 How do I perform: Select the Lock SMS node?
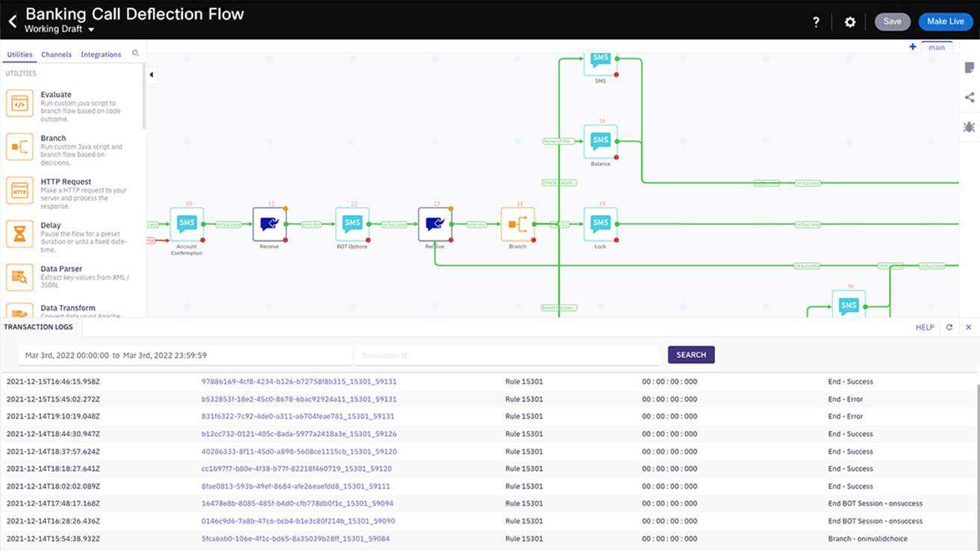tap(601, 224)
